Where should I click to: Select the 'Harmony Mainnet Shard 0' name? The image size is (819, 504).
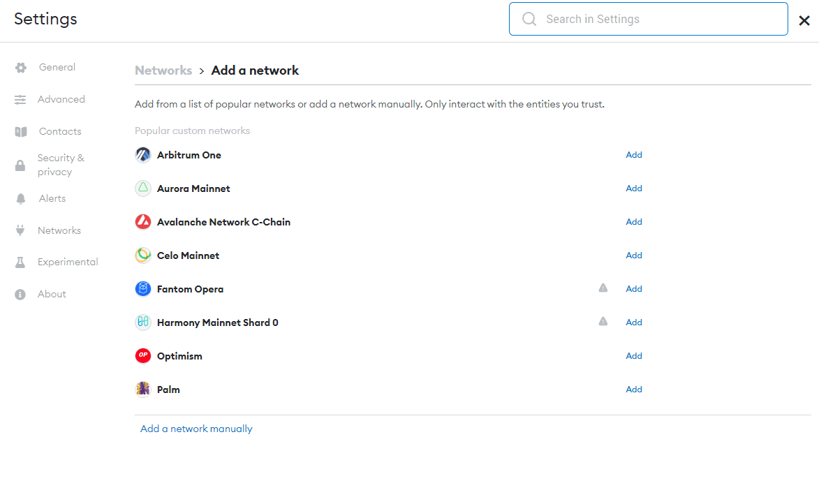click(x=218, y=323)
